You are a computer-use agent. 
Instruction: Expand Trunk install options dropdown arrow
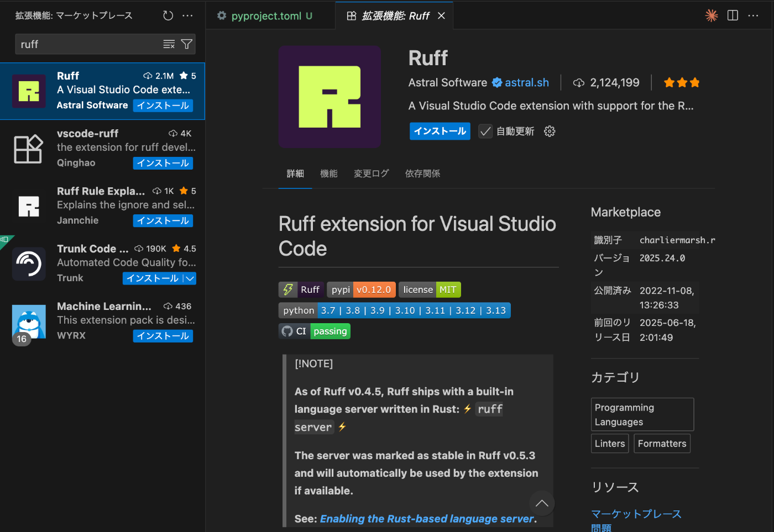(190, 278)
